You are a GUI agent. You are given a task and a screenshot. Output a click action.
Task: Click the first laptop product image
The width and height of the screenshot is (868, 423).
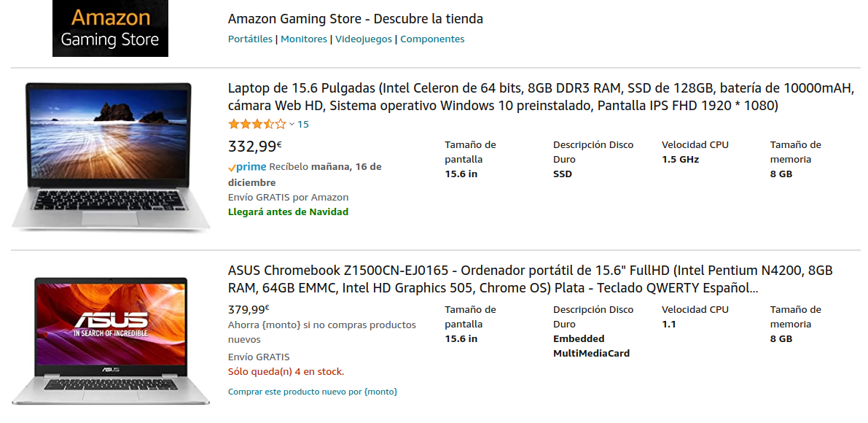point(110,155)
